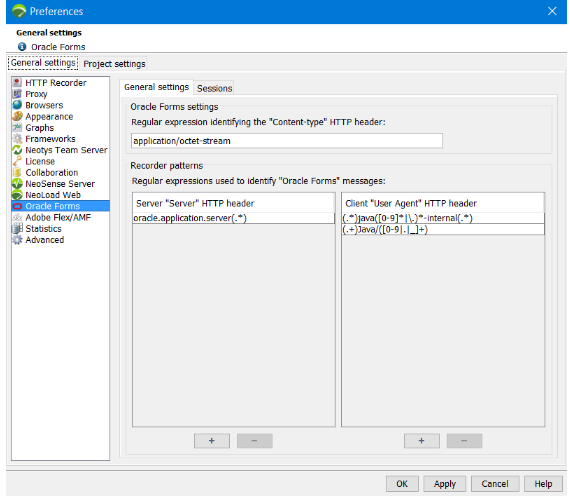The height and width of the screenshot is (499, 570).
Task: Add a User Agent pattern with plus
Action: click(x=421, y=441)
